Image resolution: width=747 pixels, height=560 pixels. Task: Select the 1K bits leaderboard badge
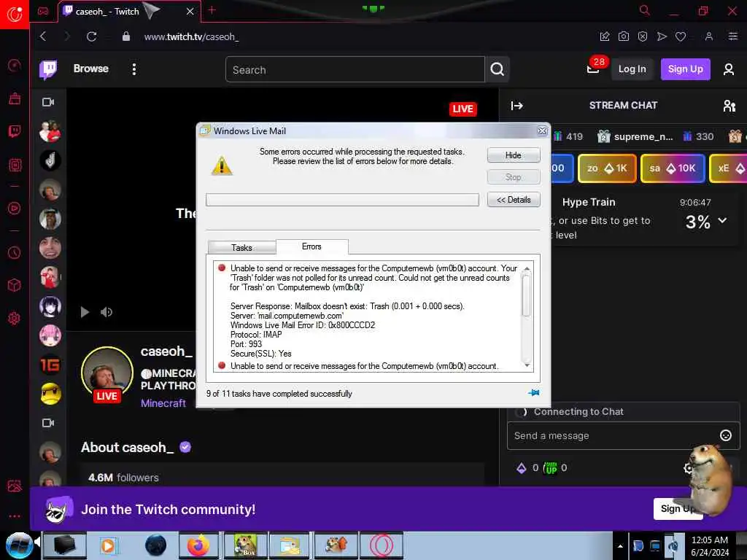tap(608, 168)
